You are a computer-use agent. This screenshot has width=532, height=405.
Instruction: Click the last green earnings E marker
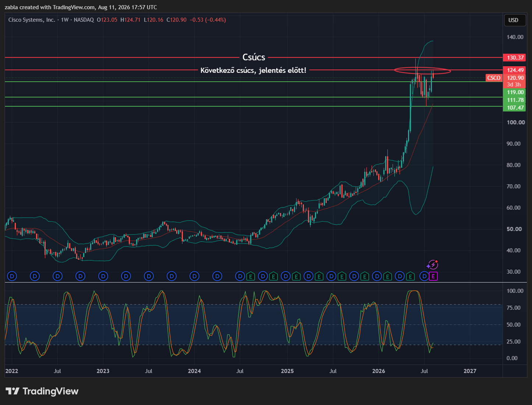(x=410, y=276)
